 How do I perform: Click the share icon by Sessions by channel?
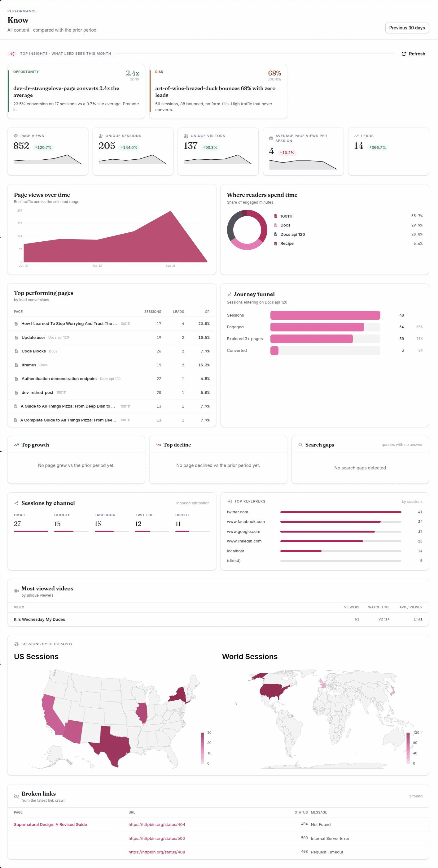(16, 503)
